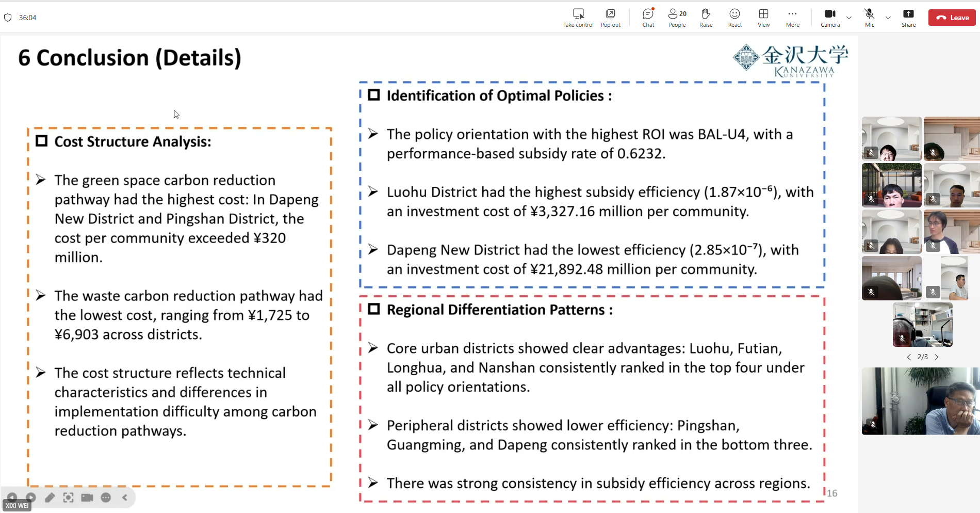Viewport: 980px width, 513px height.
Task: Click the Take control button
Action: tap(578, 18)
